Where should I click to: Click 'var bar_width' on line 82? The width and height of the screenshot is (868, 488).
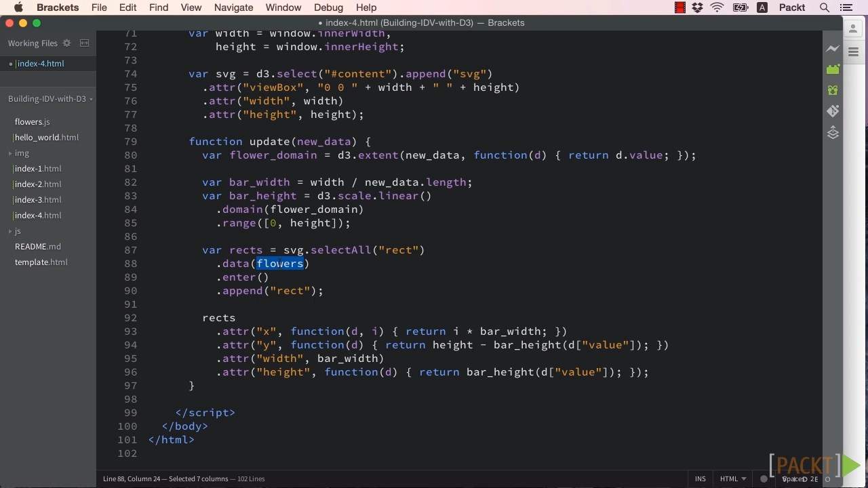pos(246,182)
